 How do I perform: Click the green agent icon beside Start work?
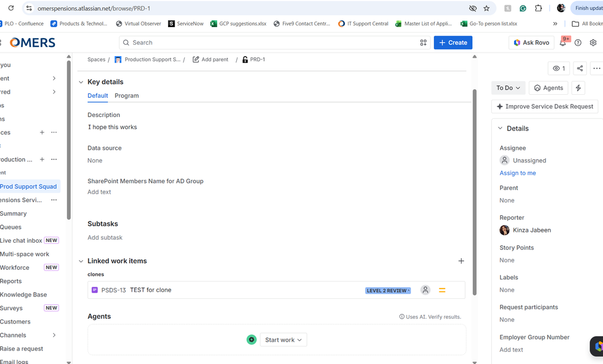251,340
